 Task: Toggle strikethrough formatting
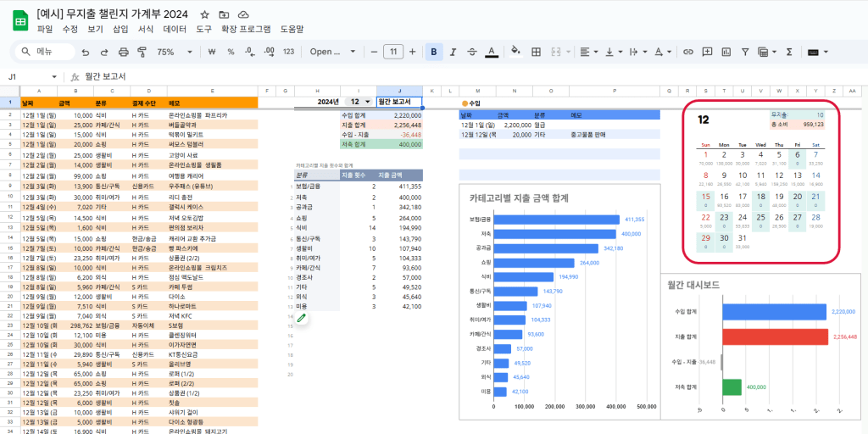click(x=472, y=52)
